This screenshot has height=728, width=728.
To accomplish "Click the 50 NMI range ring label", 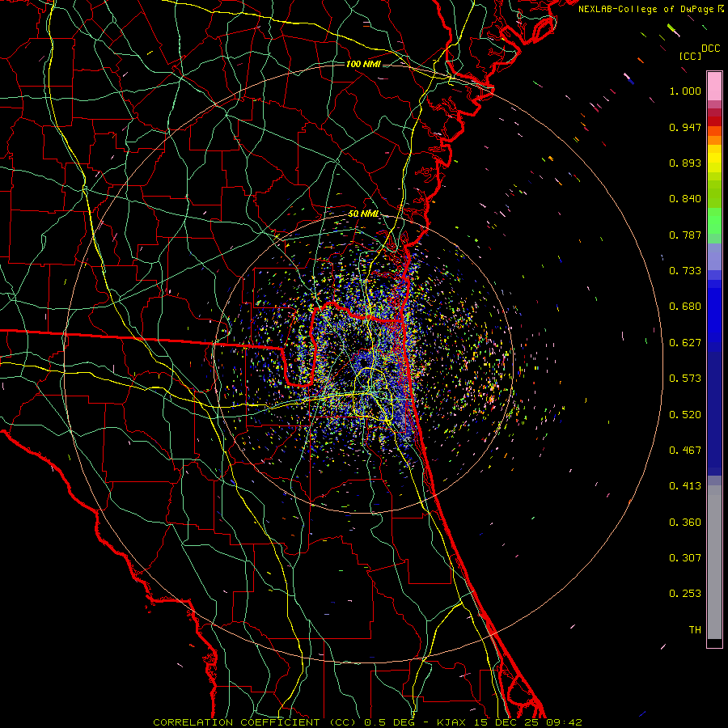I will pos(363,214).
